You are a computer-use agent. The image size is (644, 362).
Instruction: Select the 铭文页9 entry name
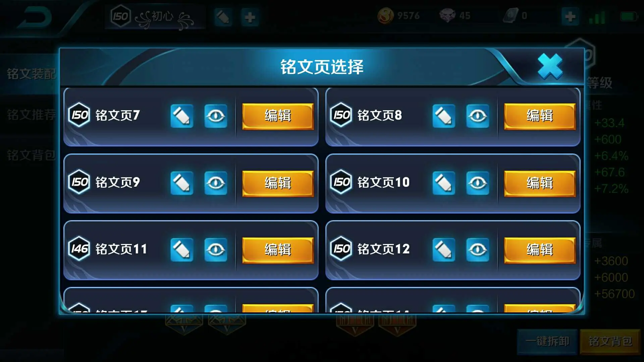click(x=117, y=182)
